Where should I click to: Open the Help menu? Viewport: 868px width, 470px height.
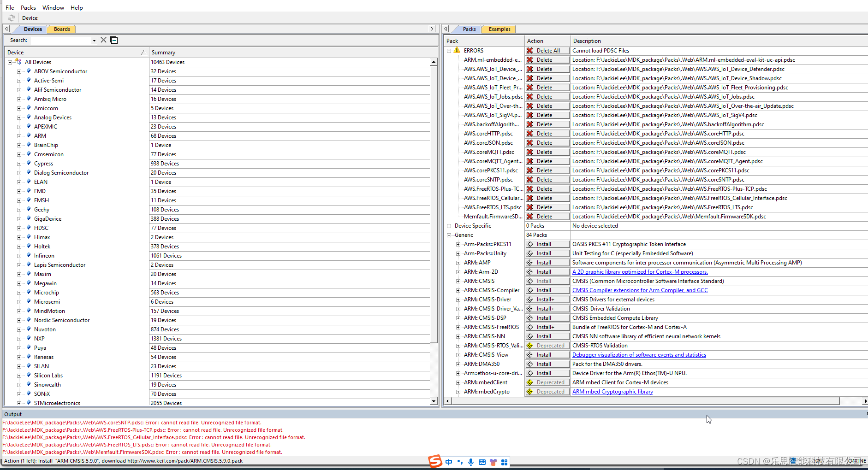pos(77,7)
